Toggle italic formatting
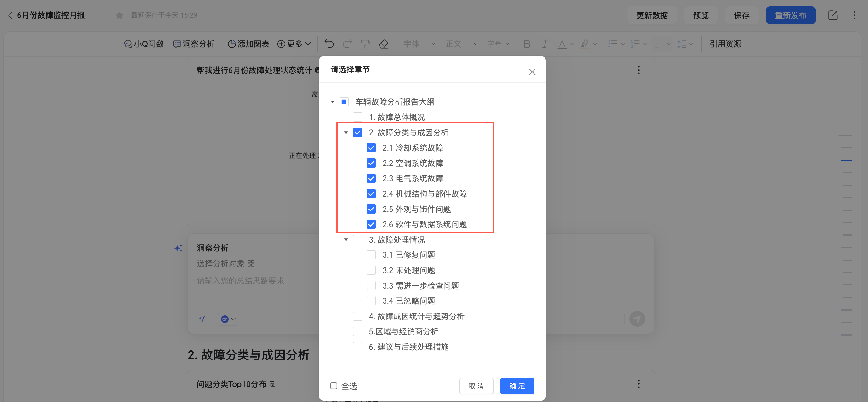The image size is (868, 402). (x=545, y=44)
